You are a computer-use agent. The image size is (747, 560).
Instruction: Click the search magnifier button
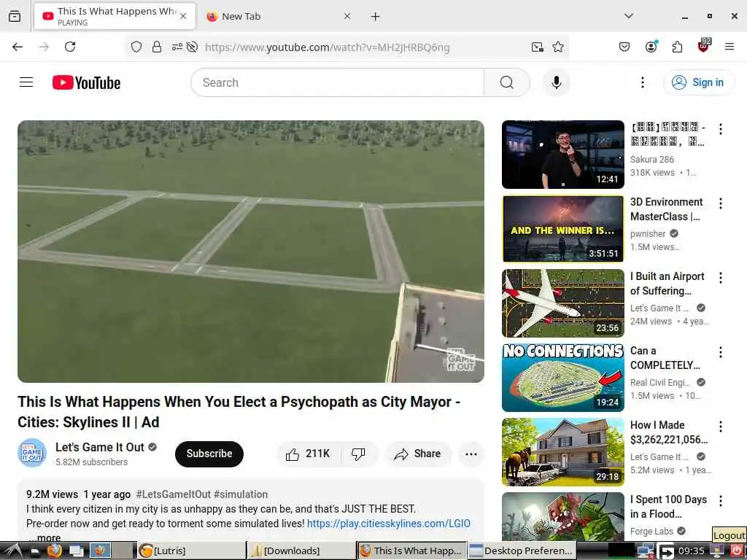click(506, 82)
